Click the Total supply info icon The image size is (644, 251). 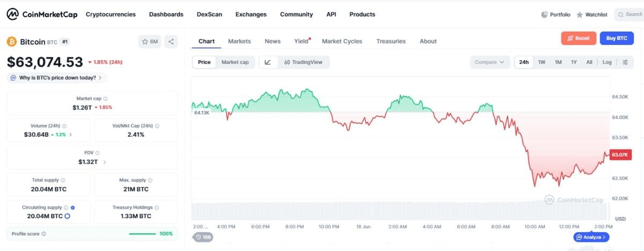[63, 180]
